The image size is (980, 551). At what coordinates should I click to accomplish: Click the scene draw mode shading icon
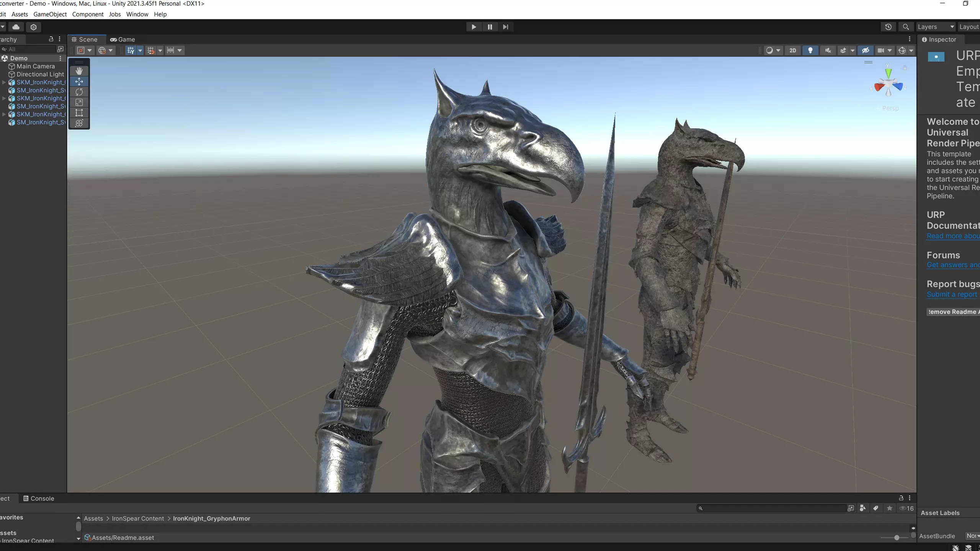click(769, 51)
